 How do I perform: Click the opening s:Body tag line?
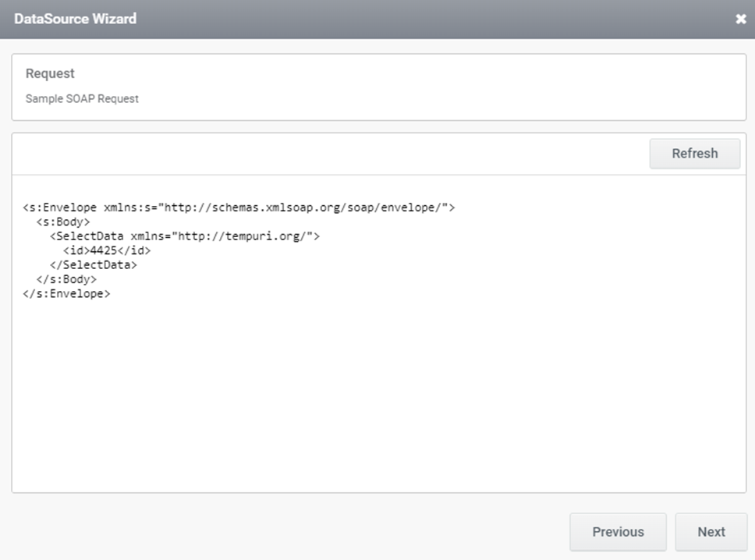tap(63, 222)
